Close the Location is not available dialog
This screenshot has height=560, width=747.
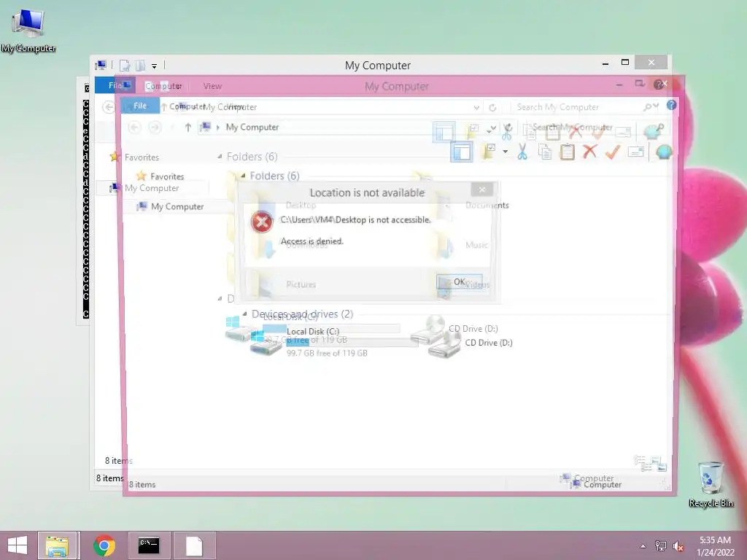point(482,190)
